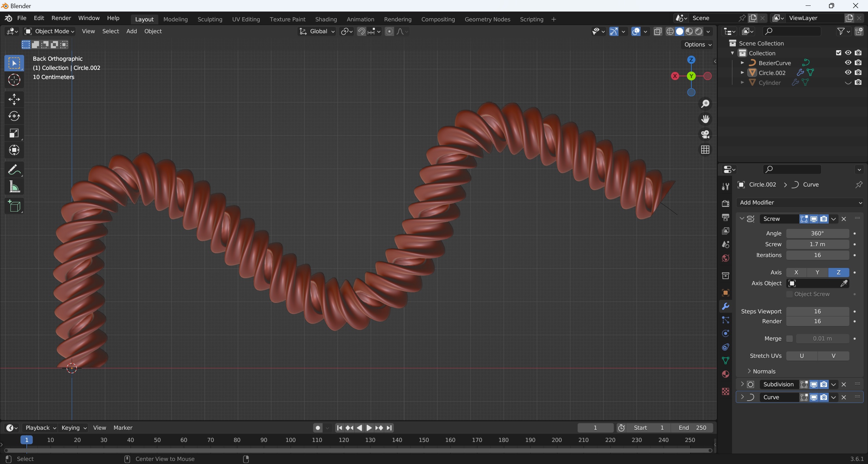Image resolution: width=868 pixels, height=464 pixels.
Task: Open Render properties tab
Action: [x=726, y=203]
